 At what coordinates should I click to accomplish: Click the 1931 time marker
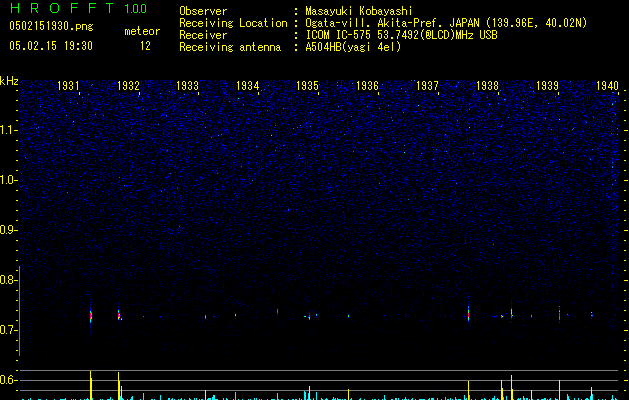68,86
